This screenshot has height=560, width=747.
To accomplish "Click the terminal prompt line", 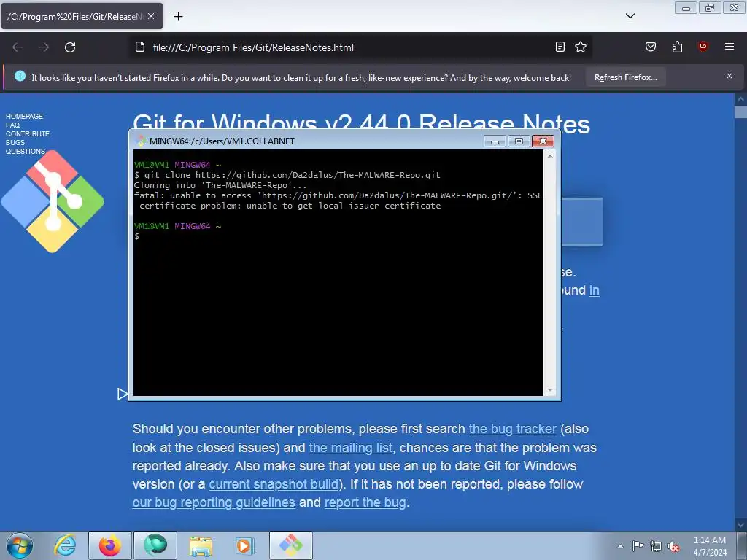I will pos(137,237).
